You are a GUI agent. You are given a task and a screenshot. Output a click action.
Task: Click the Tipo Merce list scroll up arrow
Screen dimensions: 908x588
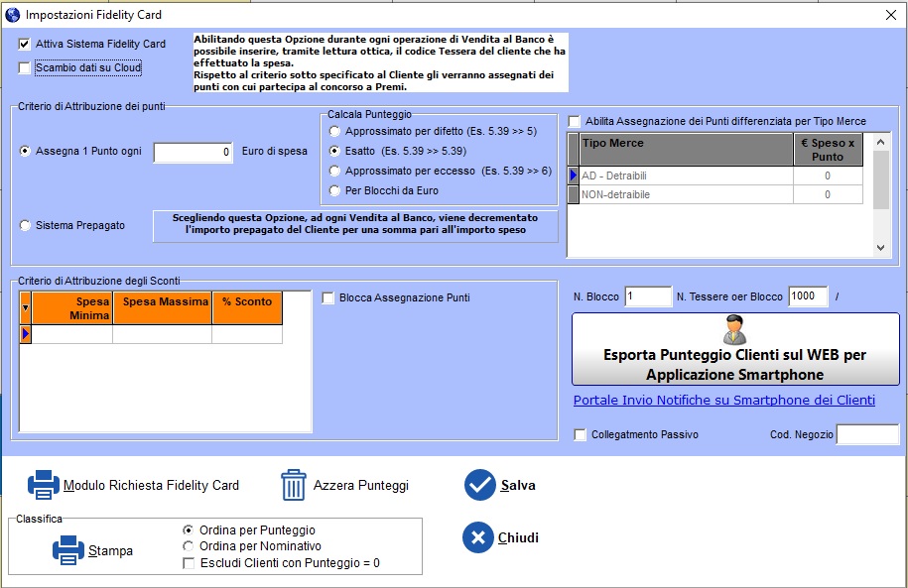point(881,142)
